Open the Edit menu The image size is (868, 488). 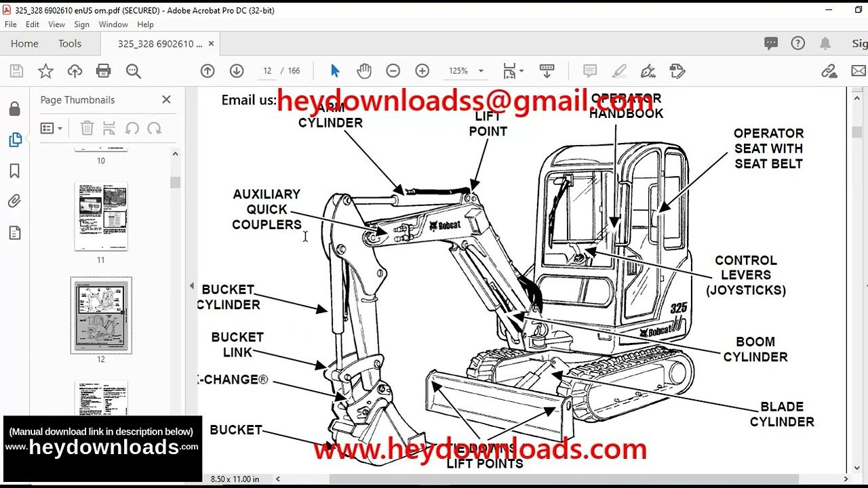tap(32, 24)
